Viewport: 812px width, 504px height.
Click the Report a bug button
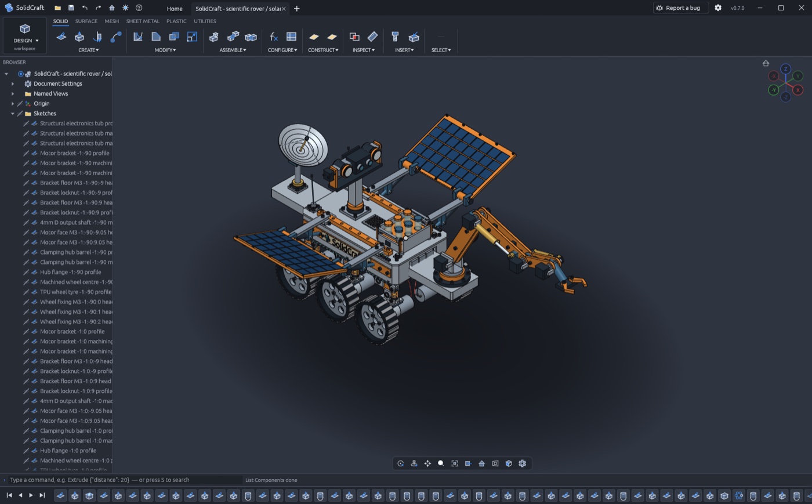click(x=680, y=8)
